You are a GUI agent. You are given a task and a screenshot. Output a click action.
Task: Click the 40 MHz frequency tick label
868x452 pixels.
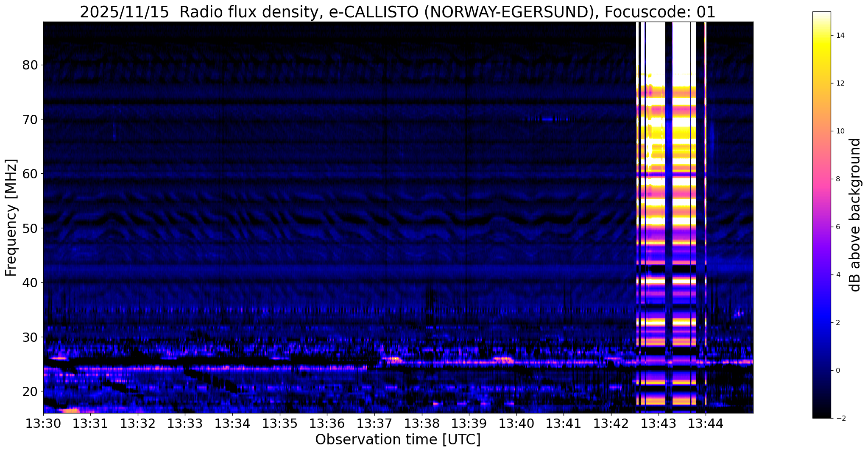30,283
